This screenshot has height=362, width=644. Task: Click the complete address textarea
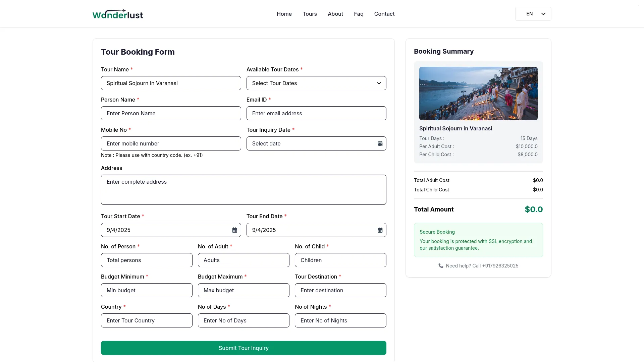pos(244,190)
